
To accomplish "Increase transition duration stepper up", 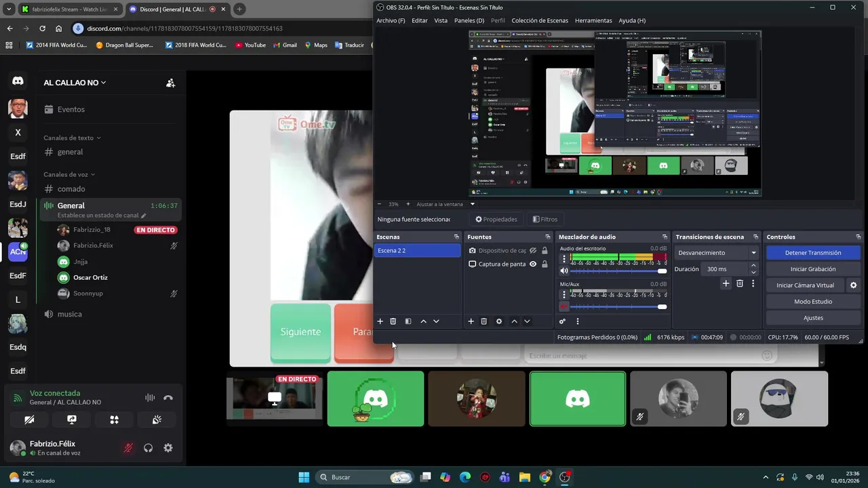I will click(753, 266).
